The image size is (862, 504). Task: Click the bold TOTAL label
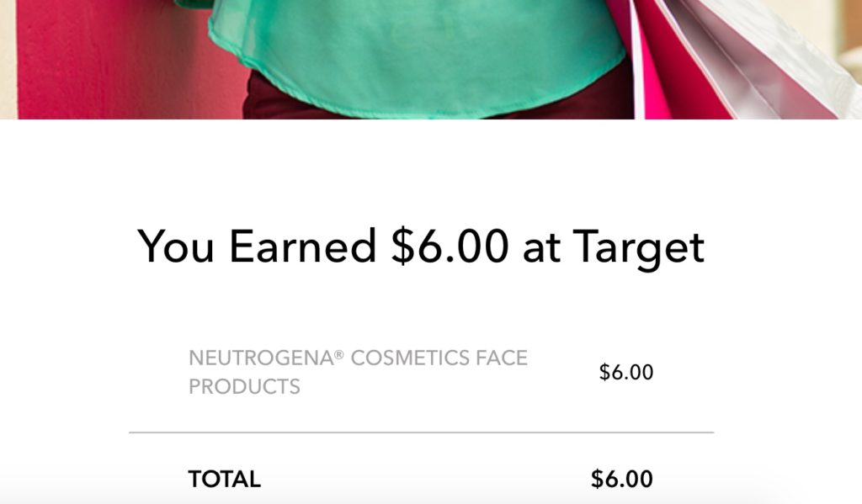[x=224, y=480]
